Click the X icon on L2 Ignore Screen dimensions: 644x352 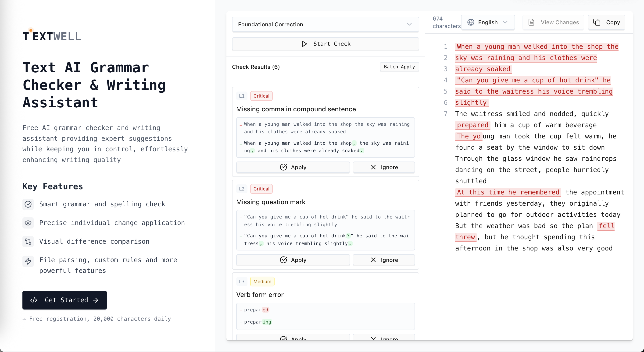[x=373, y=260]
